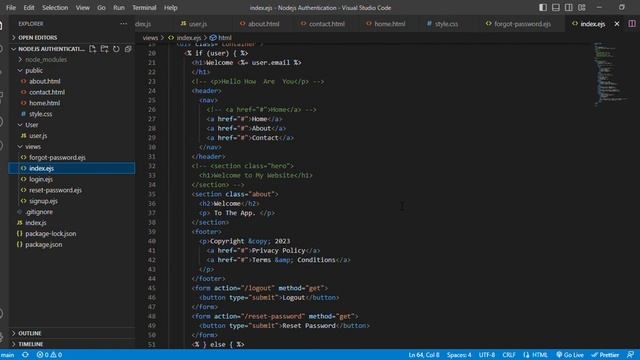Viewport: 640px width, 360px height.
Task: Open customize layout icon
Action: coord(582,7)
